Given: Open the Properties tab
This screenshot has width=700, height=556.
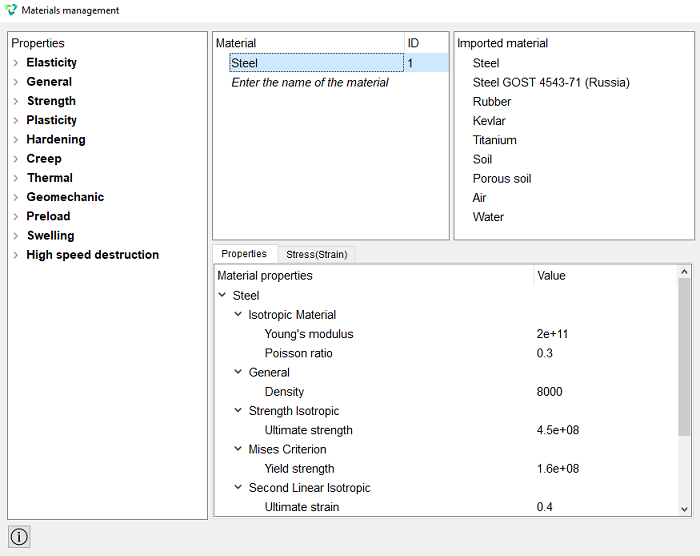Looking at the screenshot, I should pos(244,254).
